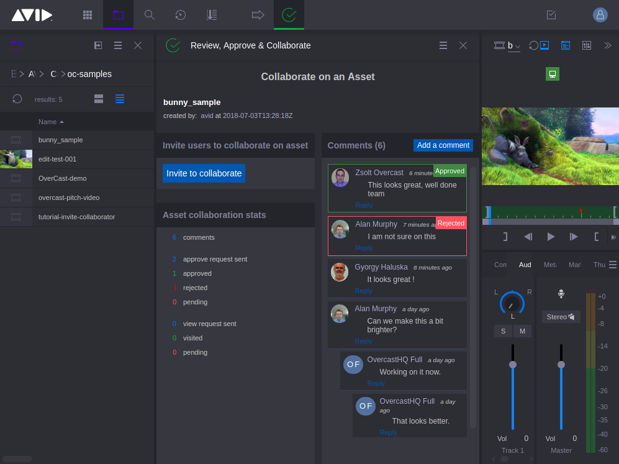Switch to the Thu tab

599,265
